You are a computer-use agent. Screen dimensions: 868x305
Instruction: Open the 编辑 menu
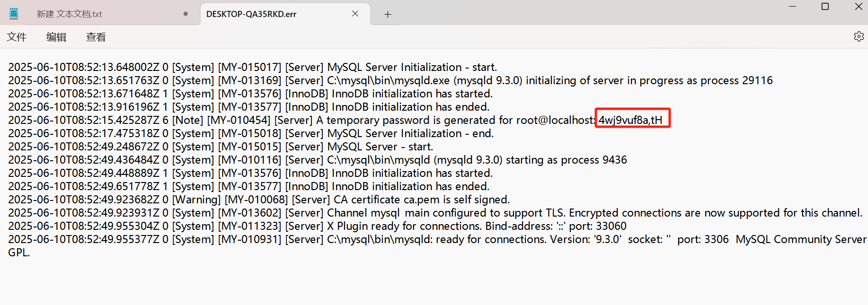[x=56, y=37]
